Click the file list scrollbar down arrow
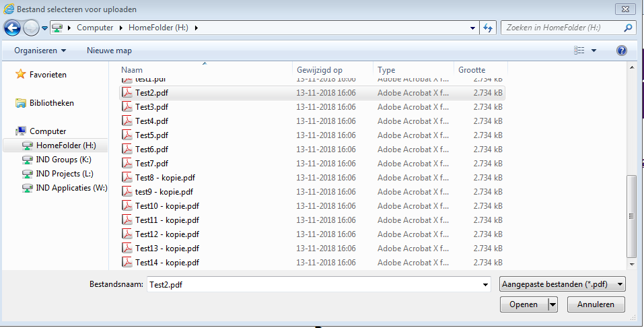The image size is (644, 328). 632,263
